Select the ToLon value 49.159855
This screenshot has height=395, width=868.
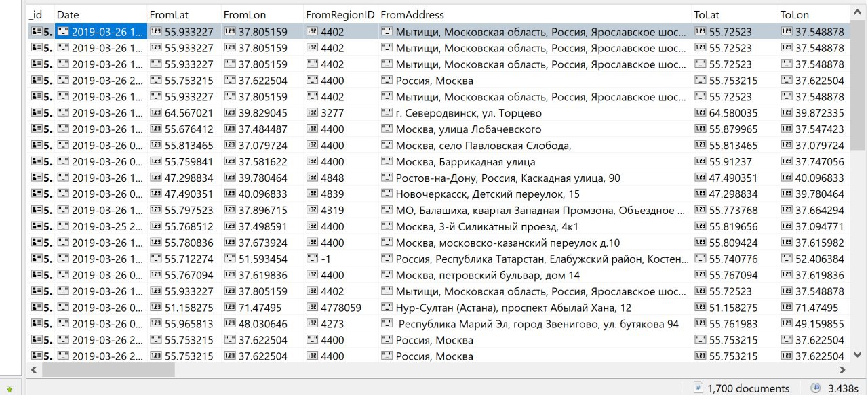(x=820, y=325)
